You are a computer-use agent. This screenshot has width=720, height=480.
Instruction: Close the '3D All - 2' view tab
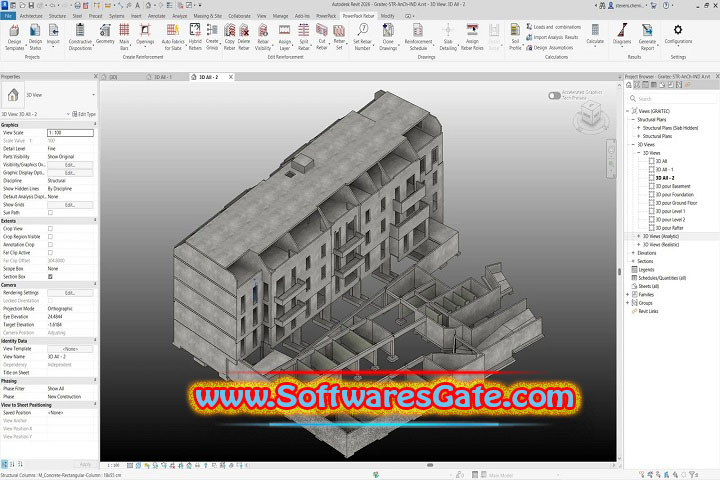point(231,77)
